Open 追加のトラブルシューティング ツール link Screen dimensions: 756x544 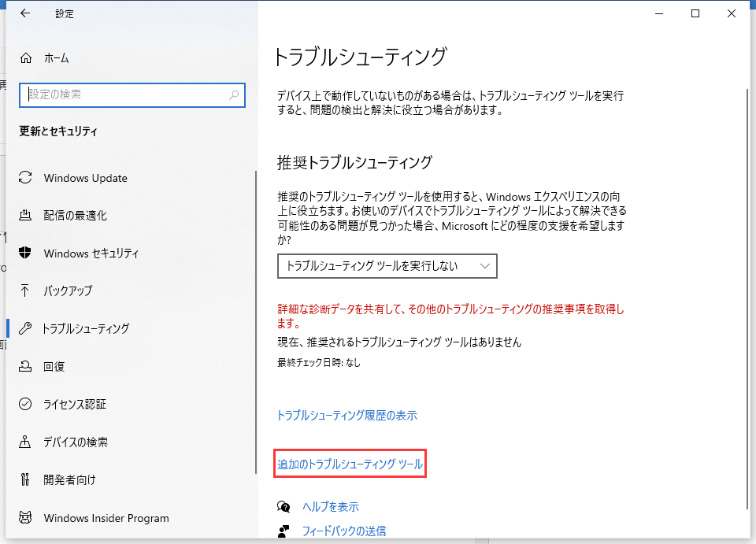(350, 464)
